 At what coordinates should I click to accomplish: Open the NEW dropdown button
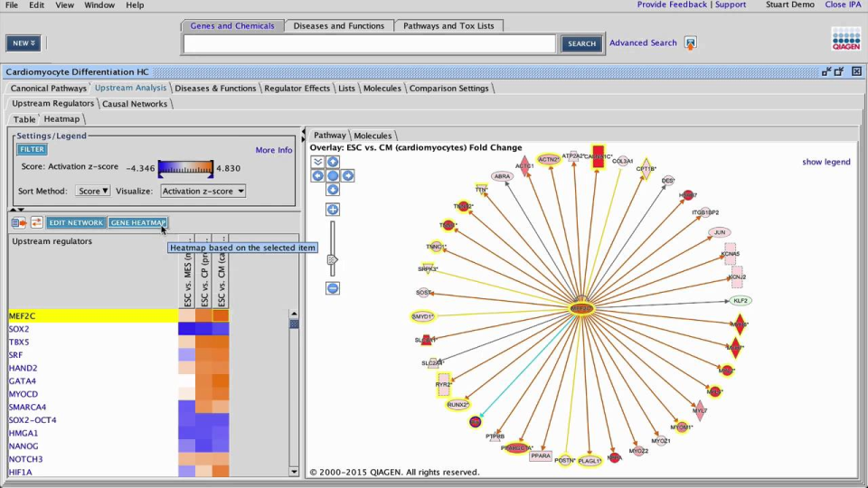point(24,43)
